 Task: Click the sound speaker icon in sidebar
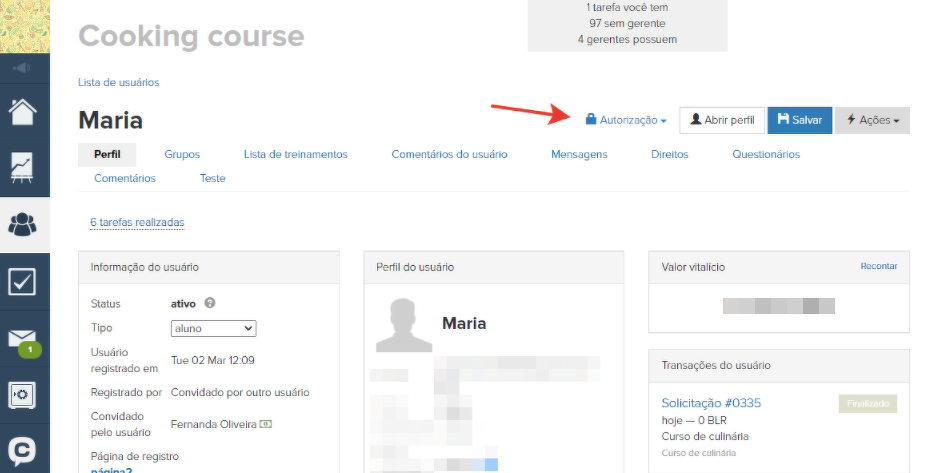[x=24, y=68]
